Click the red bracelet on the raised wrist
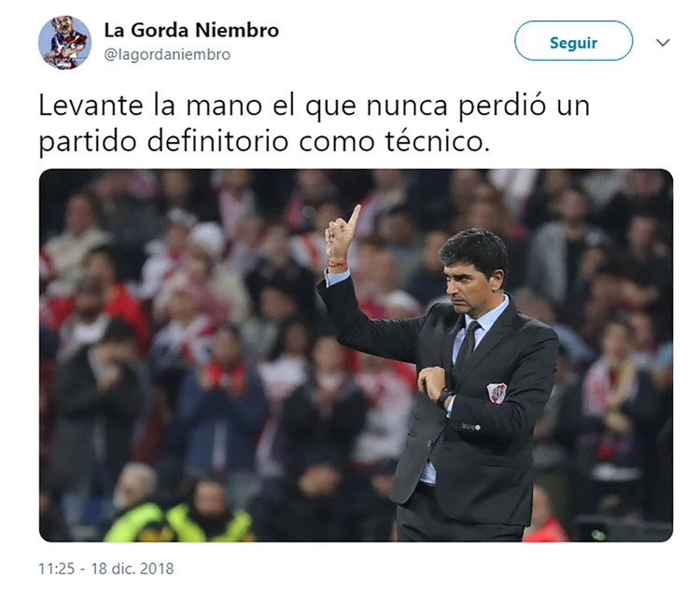The image size is (700, 591). point(337,262)
